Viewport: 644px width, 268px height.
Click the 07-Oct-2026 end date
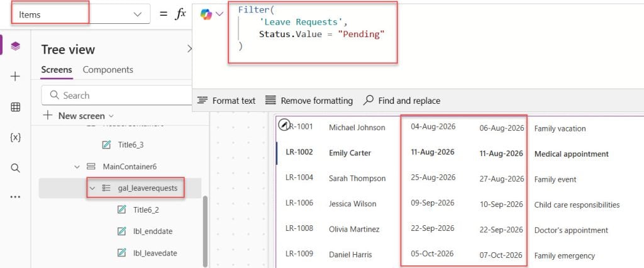tap(501, 255)
